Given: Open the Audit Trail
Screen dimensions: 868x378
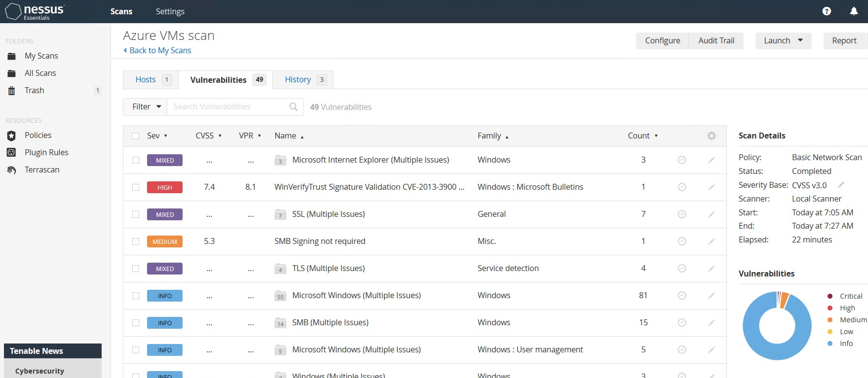Looking at the screenshot, I should [x=716, y=40].
